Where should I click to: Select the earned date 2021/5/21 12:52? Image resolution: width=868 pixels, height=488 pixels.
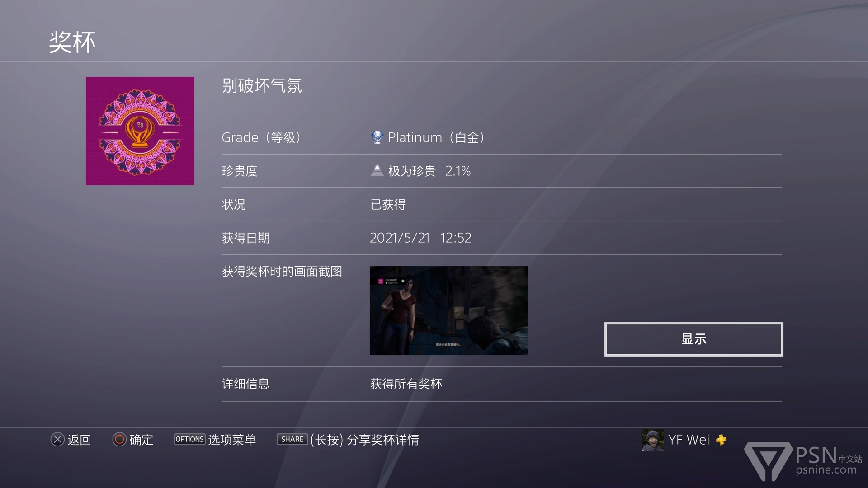pos(420,238)
